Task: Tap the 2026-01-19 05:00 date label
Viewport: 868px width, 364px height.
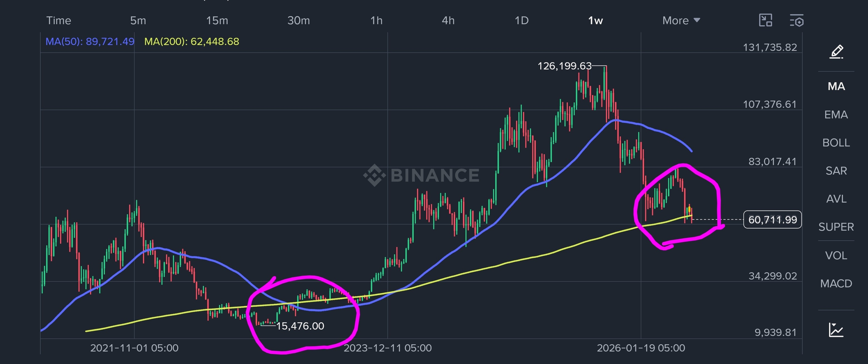Action: [x=641, y=348]
